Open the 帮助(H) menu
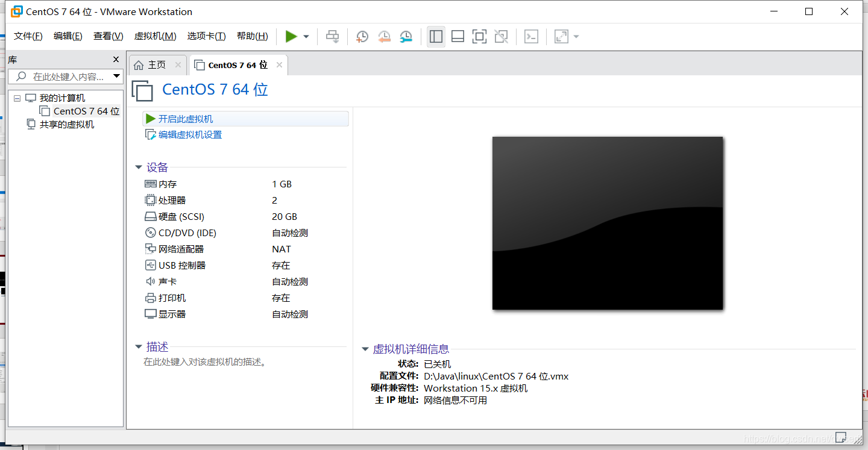The width and height of the screenshot is (868, 450). point(253,36)
